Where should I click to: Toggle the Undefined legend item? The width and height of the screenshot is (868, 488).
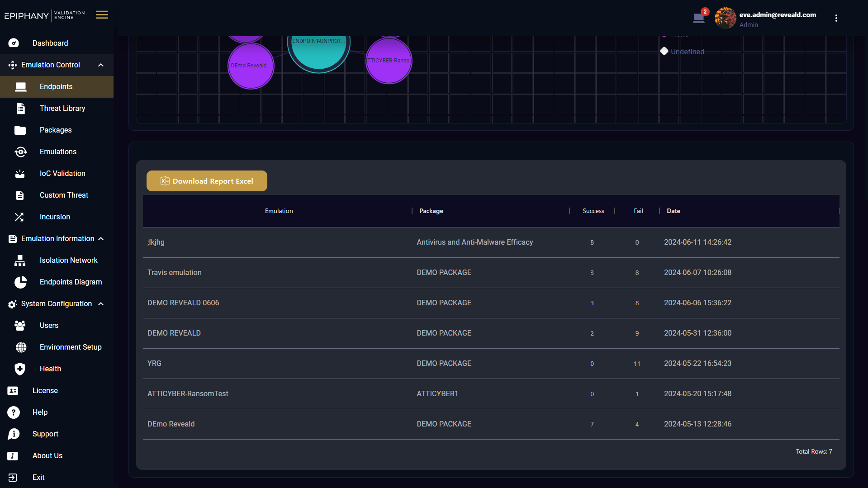683,52
